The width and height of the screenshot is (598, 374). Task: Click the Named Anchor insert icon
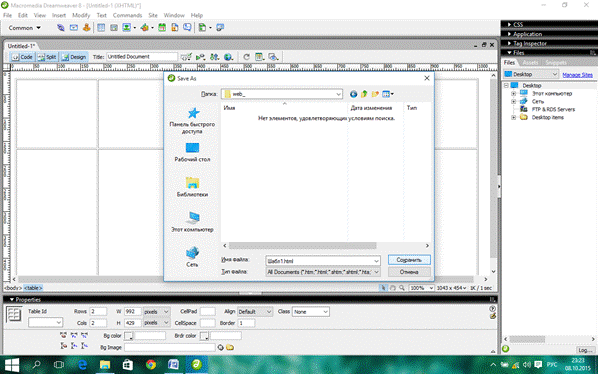pyautogui.click(x=87, y=28)
